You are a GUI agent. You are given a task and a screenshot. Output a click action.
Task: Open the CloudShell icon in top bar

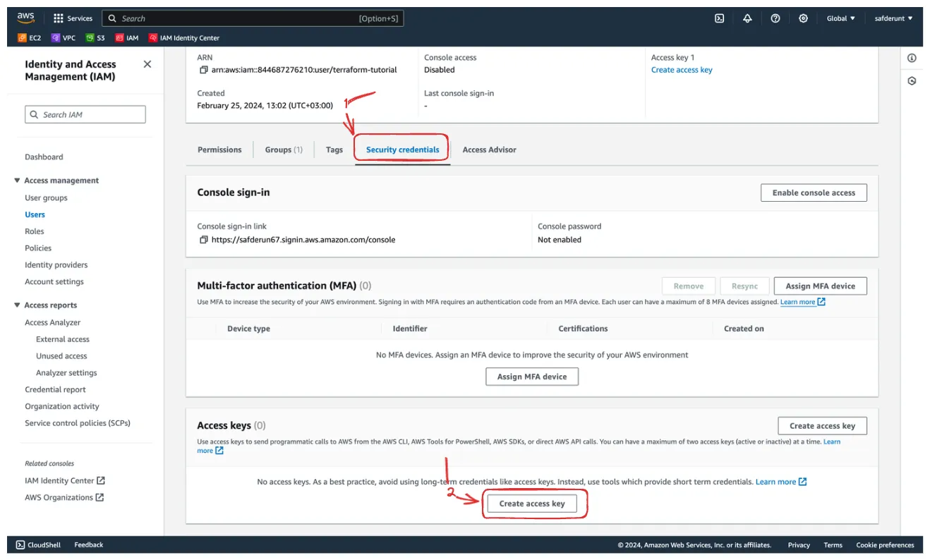719,18
